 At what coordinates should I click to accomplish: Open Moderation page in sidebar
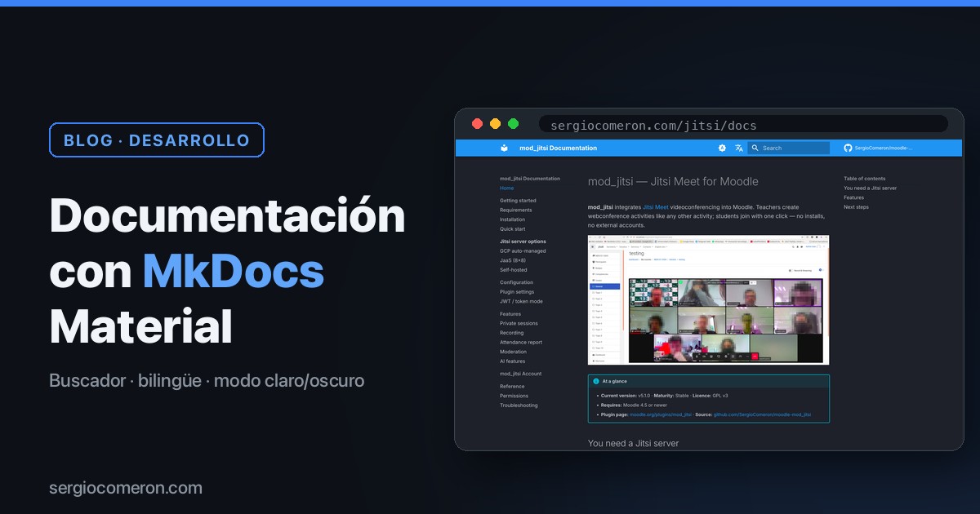514,352
